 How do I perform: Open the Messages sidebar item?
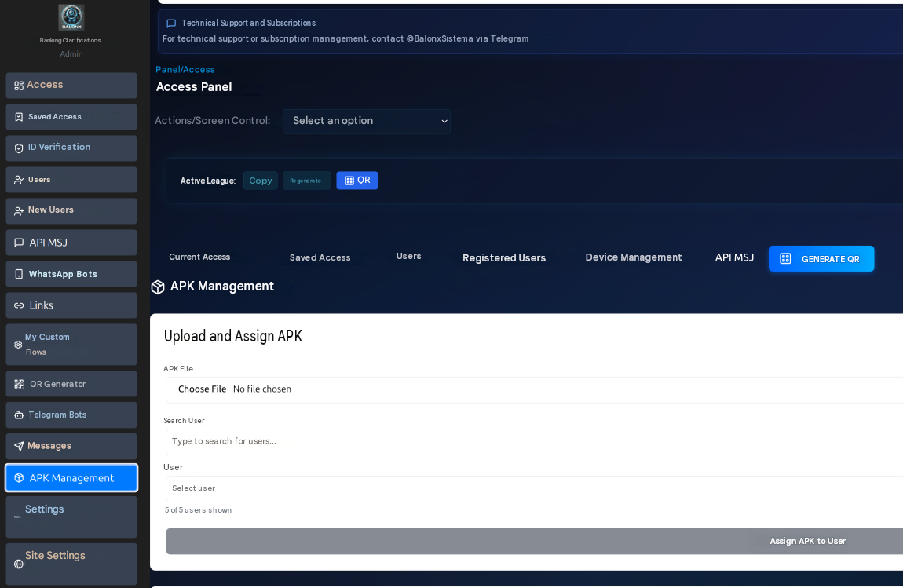pyautogui.click(x=71, y=447)
